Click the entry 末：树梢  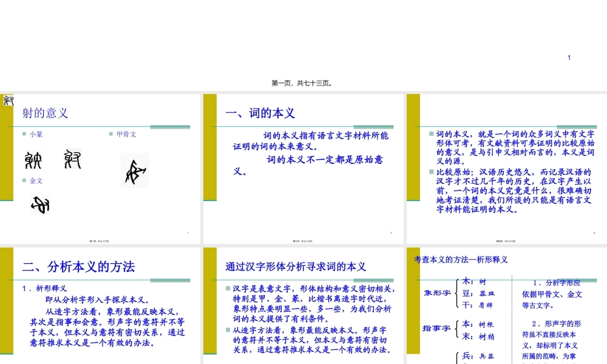pyautogui.click(x=478, y=337)
